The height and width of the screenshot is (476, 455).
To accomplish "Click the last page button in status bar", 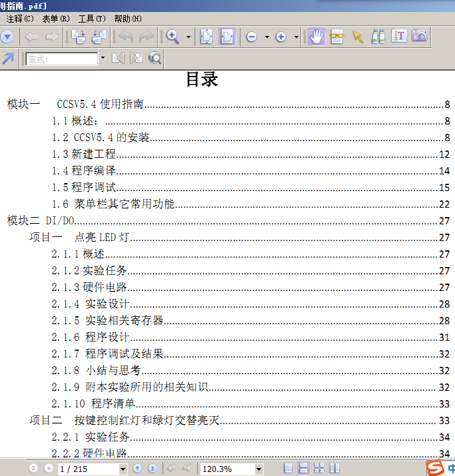I will [x=153, y=468].
